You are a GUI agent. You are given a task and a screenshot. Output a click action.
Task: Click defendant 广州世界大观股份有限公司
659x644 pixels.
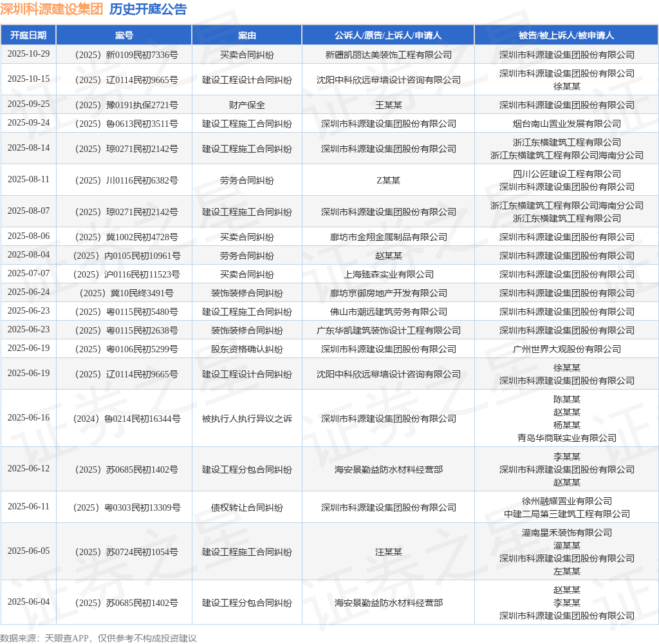566,349
